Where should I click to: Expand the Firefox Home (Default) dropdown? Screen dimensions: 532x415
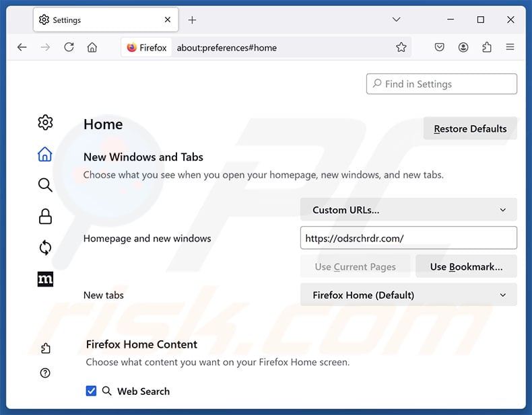tap(409, 295)
